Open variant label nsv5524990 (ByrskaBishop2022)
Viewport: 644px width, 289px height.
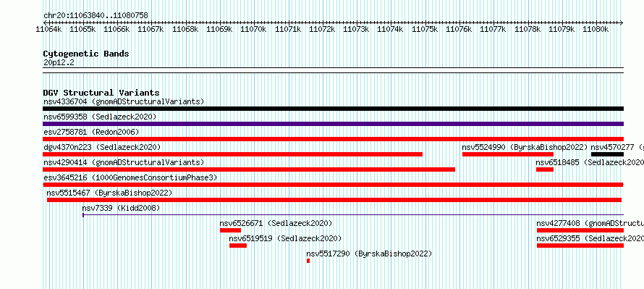coord(525,147)
